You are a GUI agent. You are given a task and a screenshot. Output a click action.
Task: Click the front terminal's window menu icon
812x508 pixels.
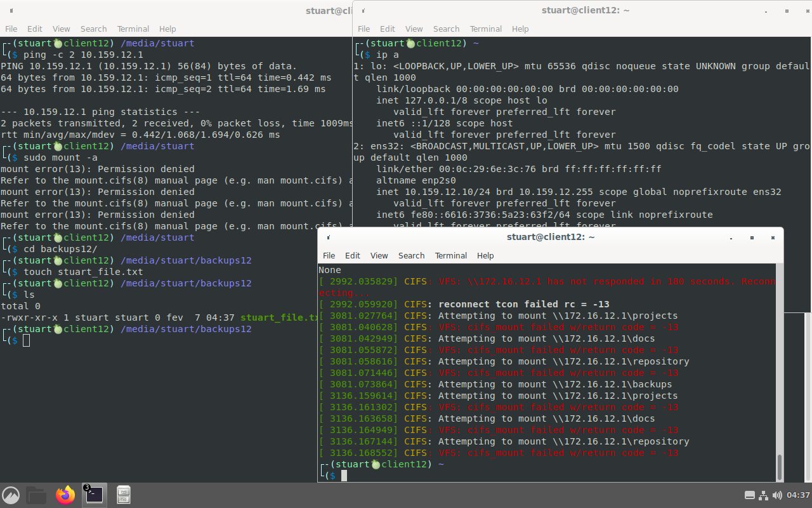pos(328,237)
